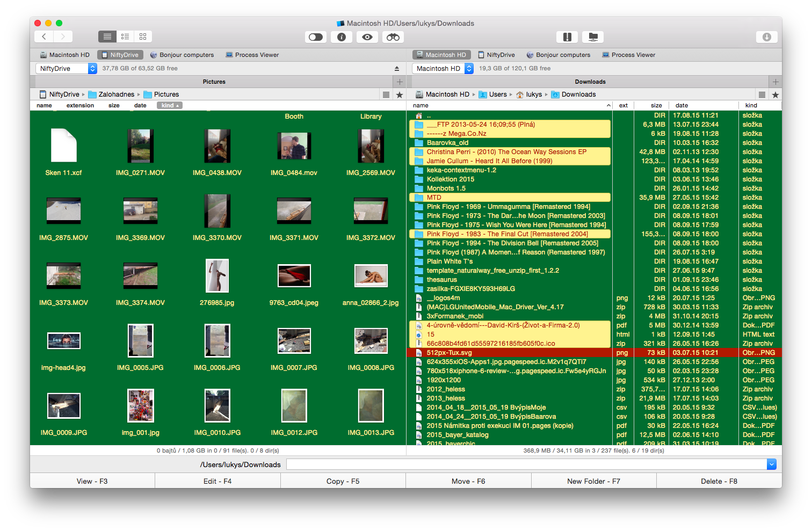The width and height of the screenshot is (812, 531).
Task: Click the command line input field
Action: pos(526,464)
